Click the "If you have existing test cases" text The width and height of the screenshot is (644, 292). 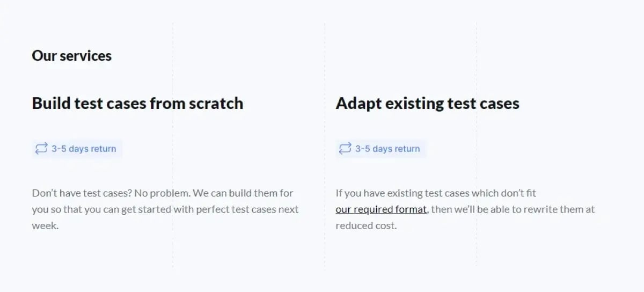(402, 193)
